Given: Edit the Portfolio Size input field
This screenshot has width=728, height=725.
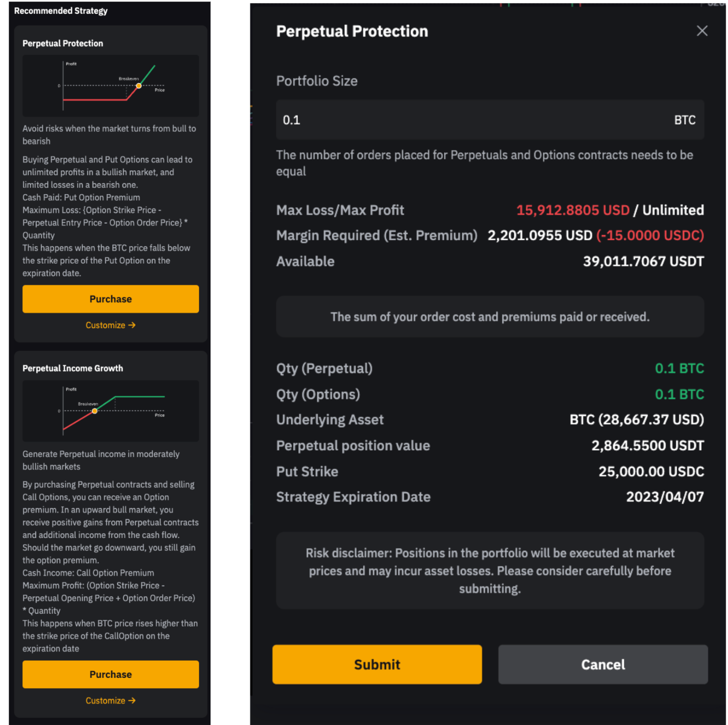Looking at the screenshot, I should point(428,120).
